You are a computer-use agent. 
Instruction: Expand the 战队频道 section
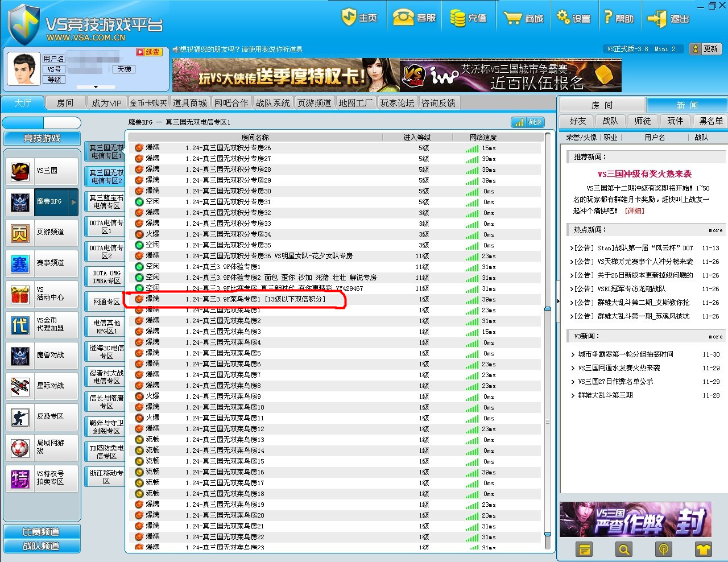pyautogui.click(x=42, y=546)
